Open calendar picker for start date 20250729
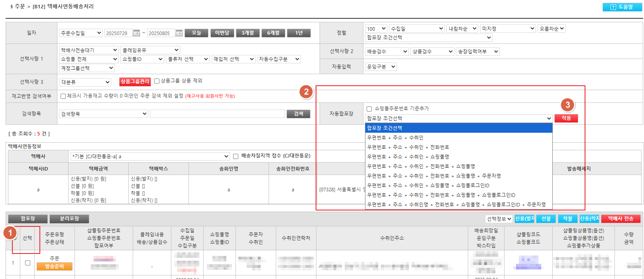Screen dimensions: 644x279 point(136,33)
